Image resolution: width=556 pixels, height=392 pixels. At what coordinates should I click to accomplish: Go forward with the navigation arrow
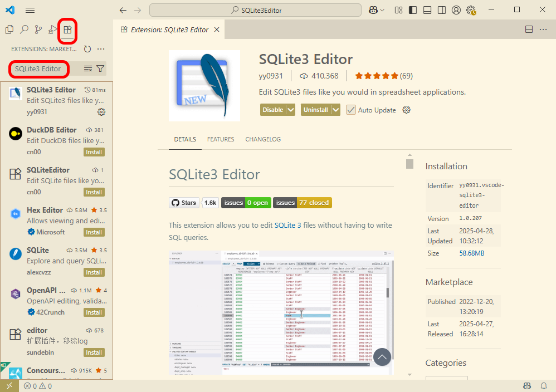138,10
